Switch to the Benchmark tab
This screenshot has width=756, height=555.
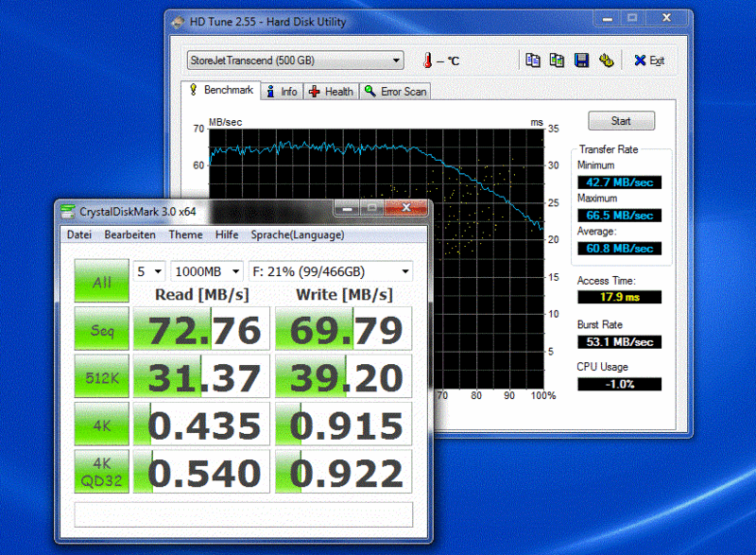click(221, 90)
